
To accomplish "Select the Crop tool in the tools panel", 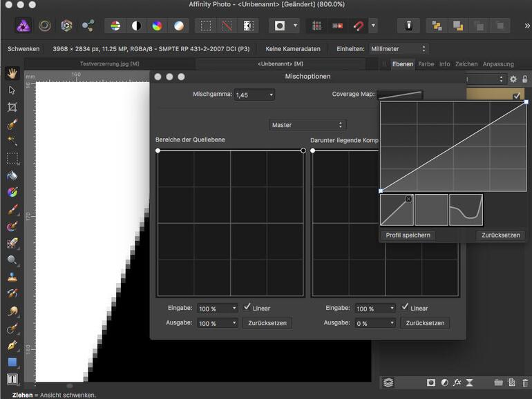I will (12, 107).
